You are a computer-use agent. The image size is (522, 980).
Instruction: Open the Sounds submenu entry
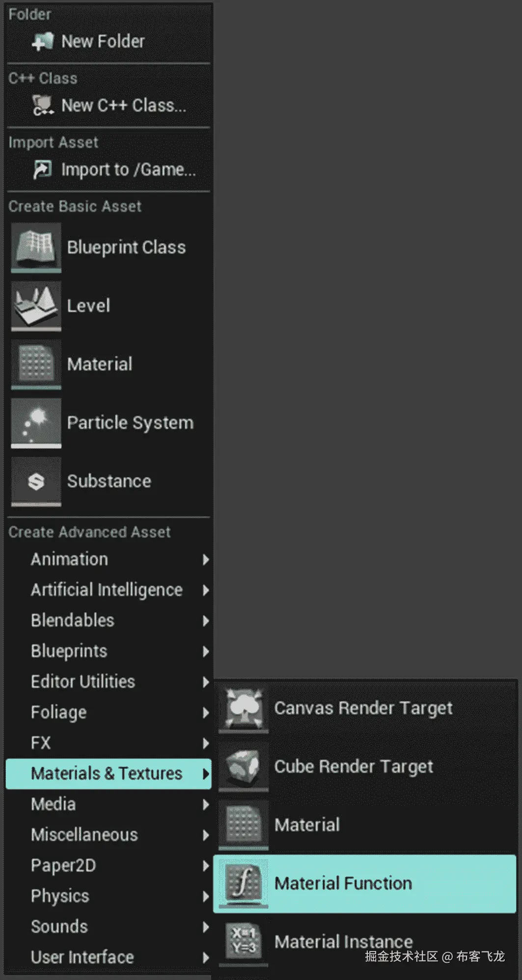click(x=59, y=927)
